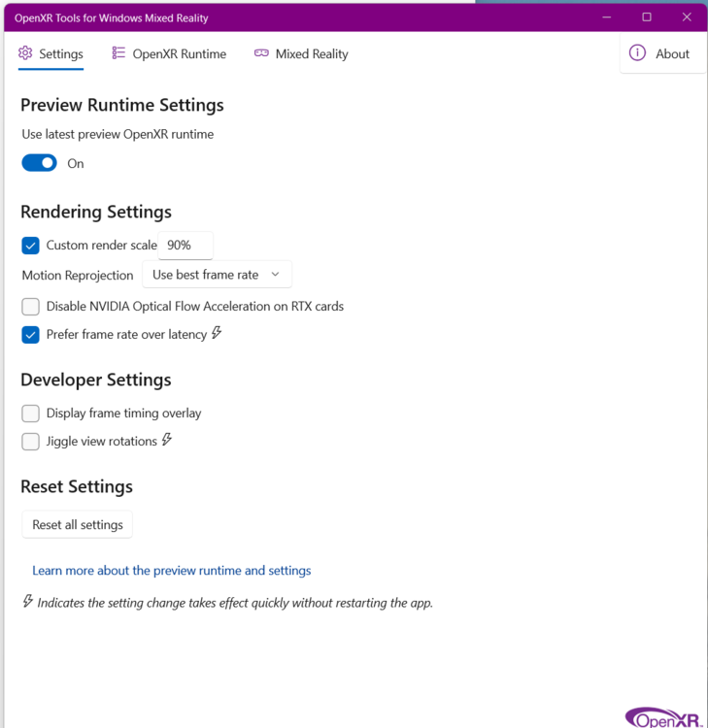The height and width of the screenshot is (728, 708).
Task: Click the OpenXR Runtime list icon
Action: [118, 53]
